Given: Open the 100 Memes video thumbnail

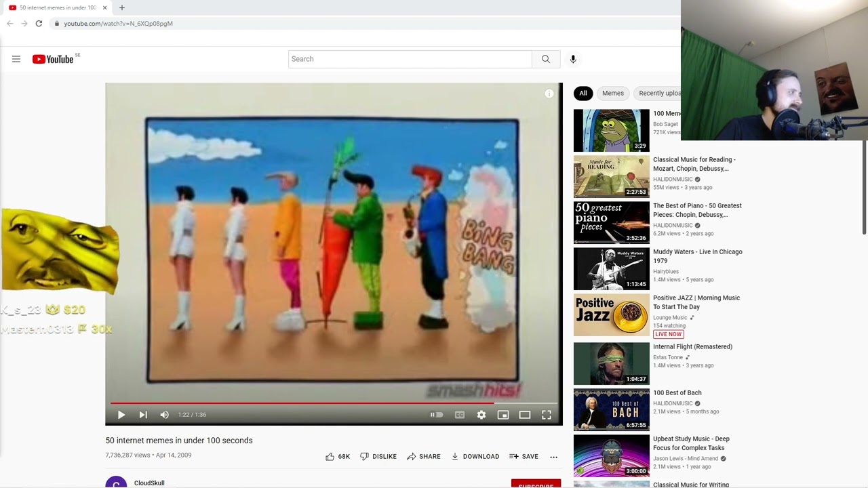Looking at the screenshot, I should [612, 131].
